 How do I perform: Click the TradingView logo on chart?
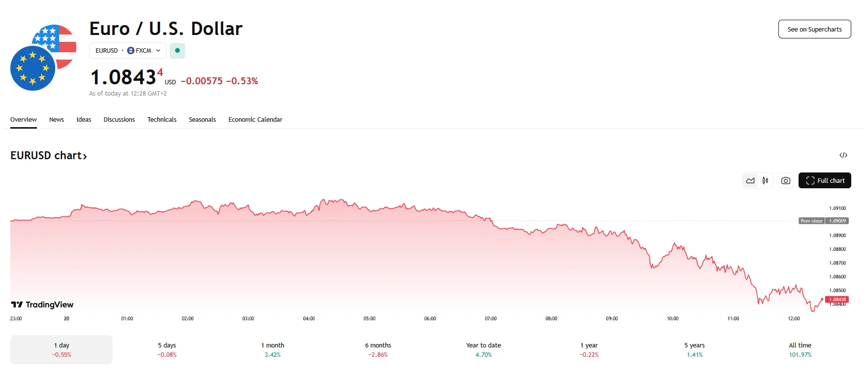click(x=42, y=305)
